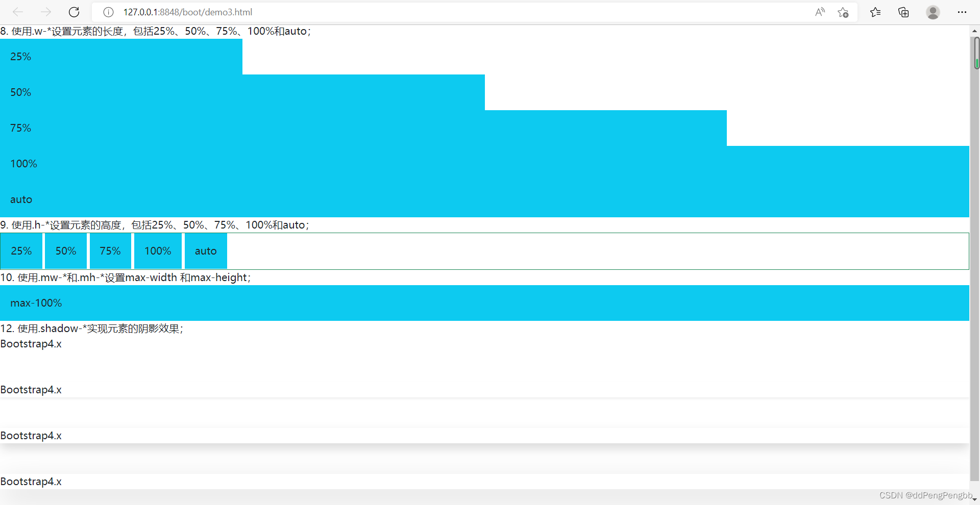Click heading 10 about .mw-* and .mh-*
Viewport: 980px width, 505px height.
coord(126,277)
